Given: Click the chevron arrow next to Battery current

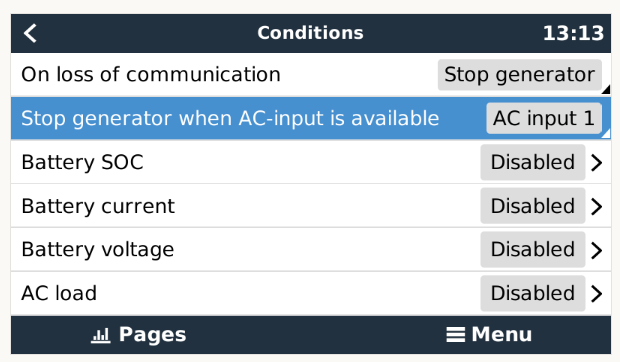Looking at the screenshot, I should coord(597,206).
